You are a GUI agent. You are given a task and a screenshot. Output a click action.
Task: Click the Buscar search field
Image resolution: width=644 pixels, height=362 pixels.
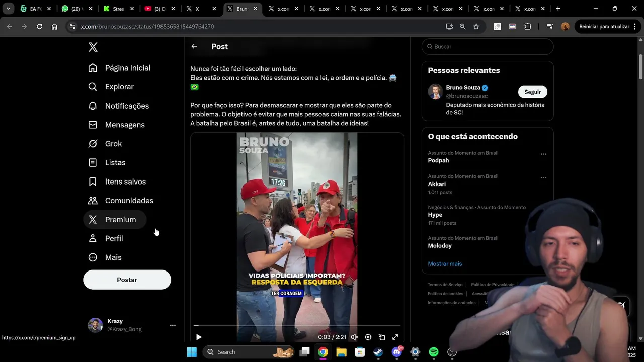point(488,47)
